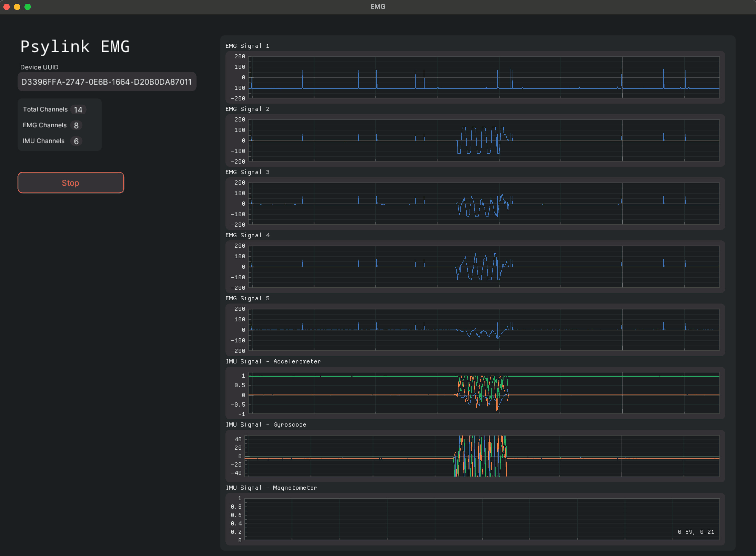756x556 pixels.
Task: Click the Device UUID input field
Action: click(107, 82)
